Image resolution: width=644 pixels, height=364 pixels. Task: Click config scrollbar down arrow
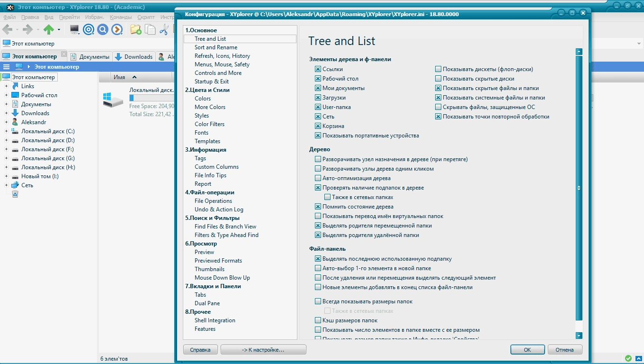coord(579,336)
